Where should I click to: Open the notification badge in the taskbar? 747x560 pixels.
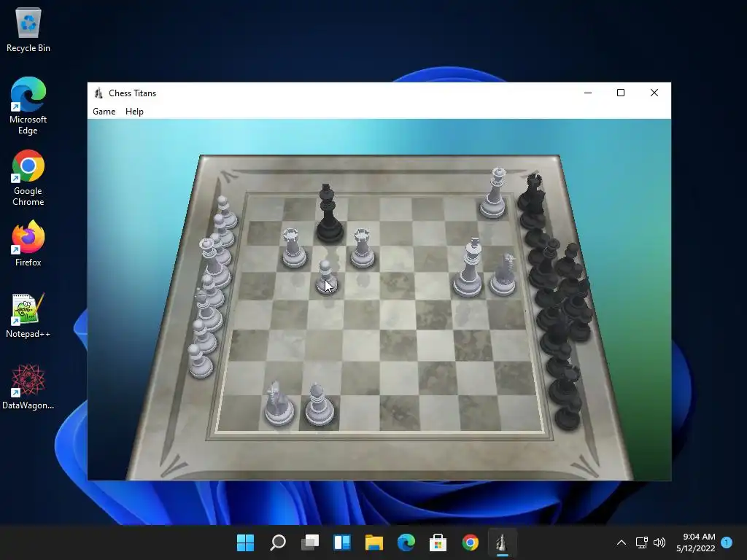click(727, 542)
